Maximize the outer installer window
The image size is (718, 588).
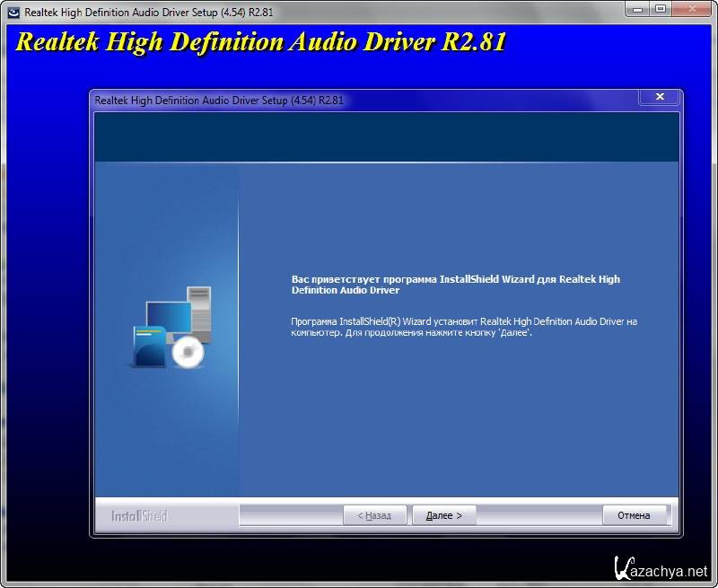click(x=661, y=11)
